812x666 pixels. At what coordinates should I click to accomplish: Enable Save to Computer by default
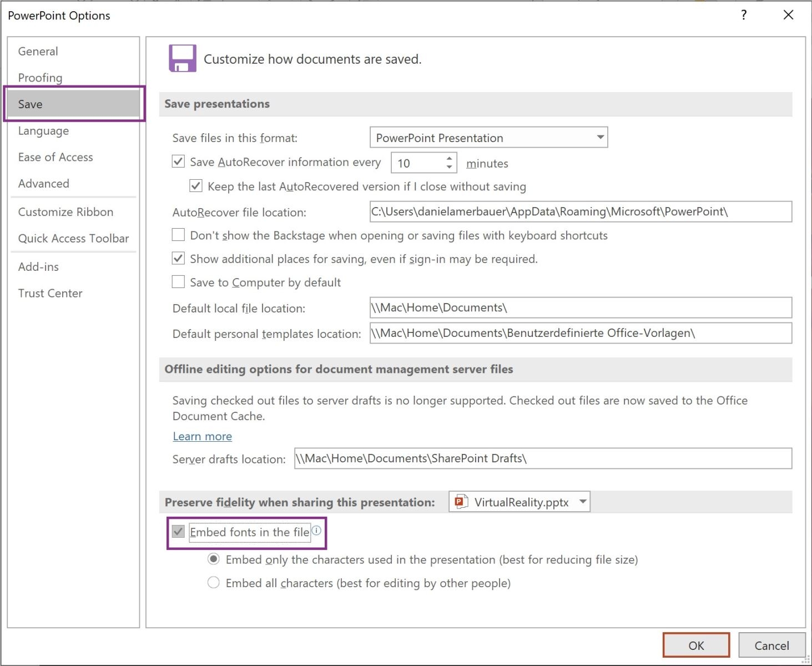tap(178, 282)
